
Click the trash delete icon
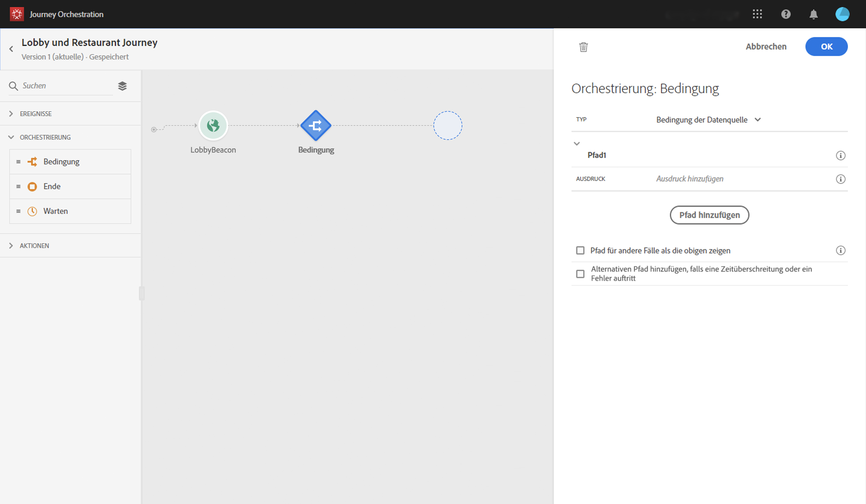click(583, 47)
